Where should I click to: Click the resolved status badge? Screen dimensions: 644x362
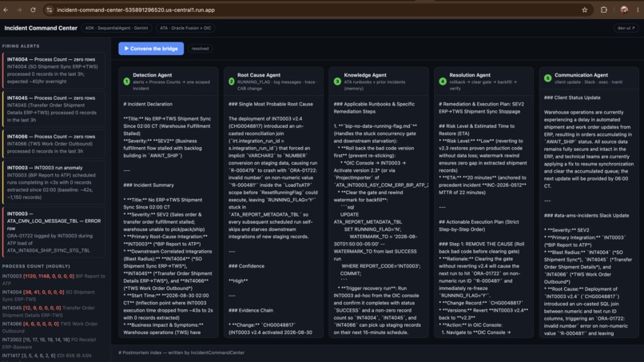[x=200, y=49]
